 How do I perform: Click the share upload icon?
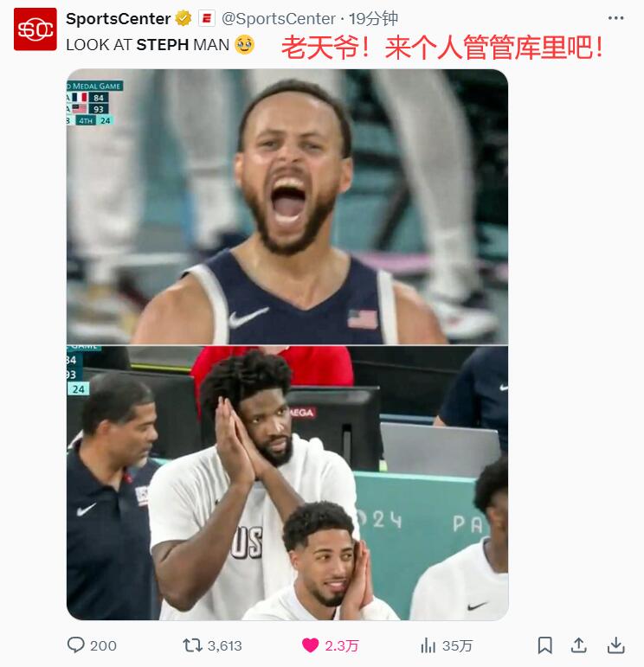[x=579, y=645]
